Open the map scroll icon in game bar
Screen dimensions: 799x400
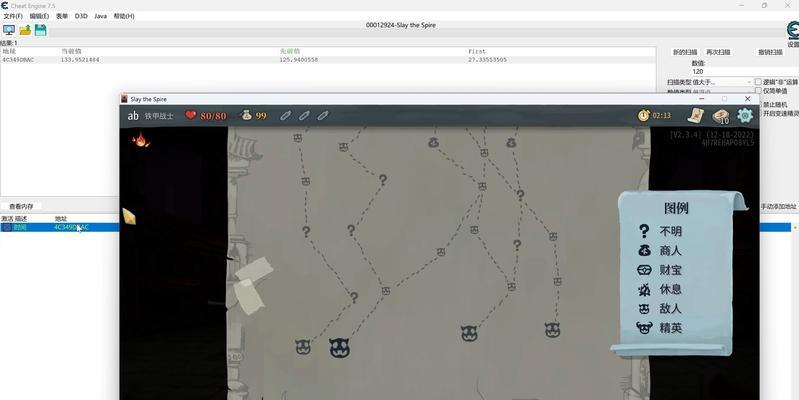click(695, 115)
